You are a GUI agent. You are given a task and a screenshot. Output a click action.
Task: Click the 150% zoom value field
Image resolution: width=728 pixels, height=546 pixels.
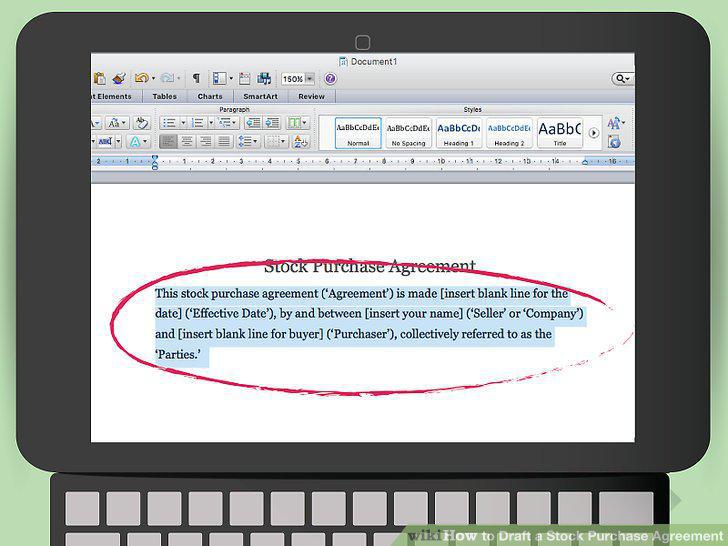tap(293, 79)
